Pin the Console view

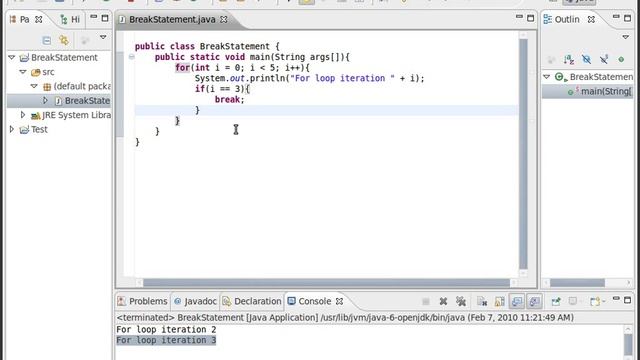click(556, 302)
